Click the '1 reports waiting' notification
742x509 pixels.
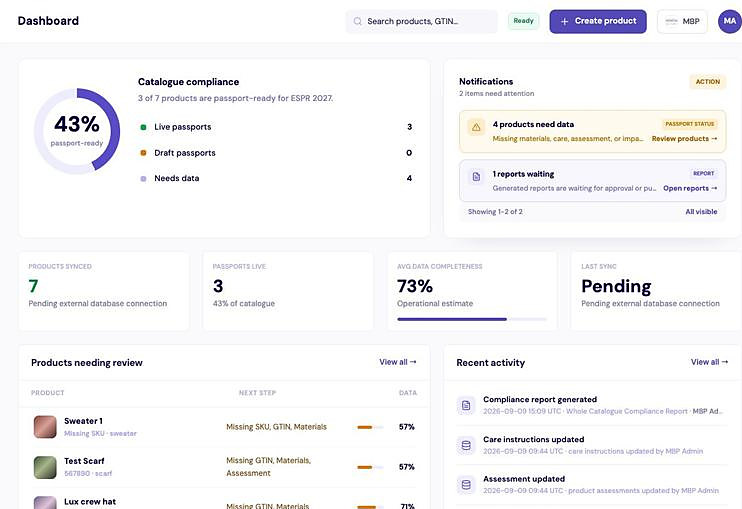[592, 181]
